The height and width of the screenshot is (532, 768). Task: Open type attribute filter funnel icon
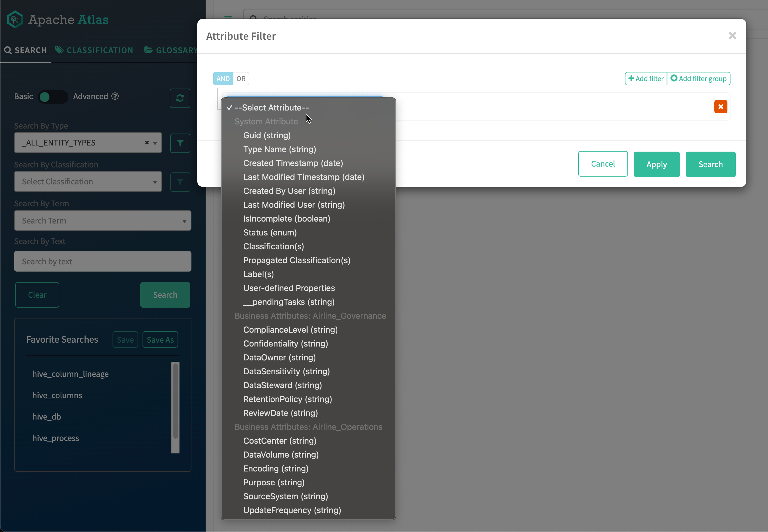pyautogui.click(x=180, y=143)
